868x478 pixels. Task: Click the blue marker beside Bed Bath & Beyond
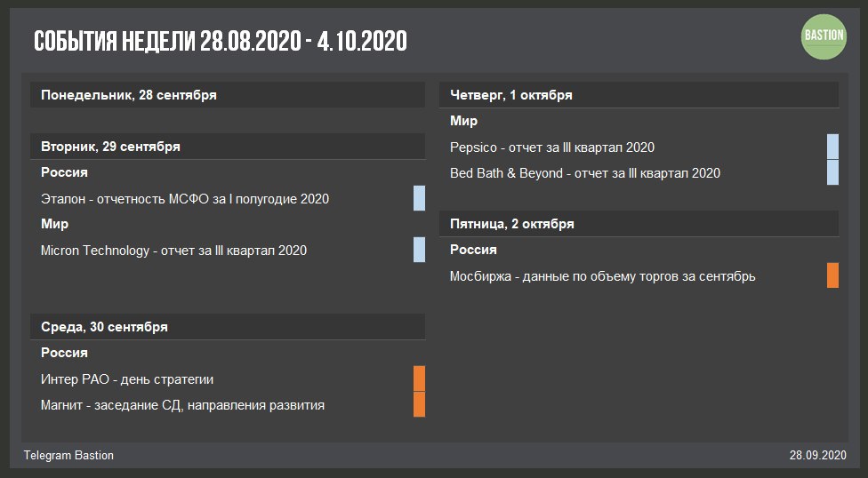tap(832, 172)
